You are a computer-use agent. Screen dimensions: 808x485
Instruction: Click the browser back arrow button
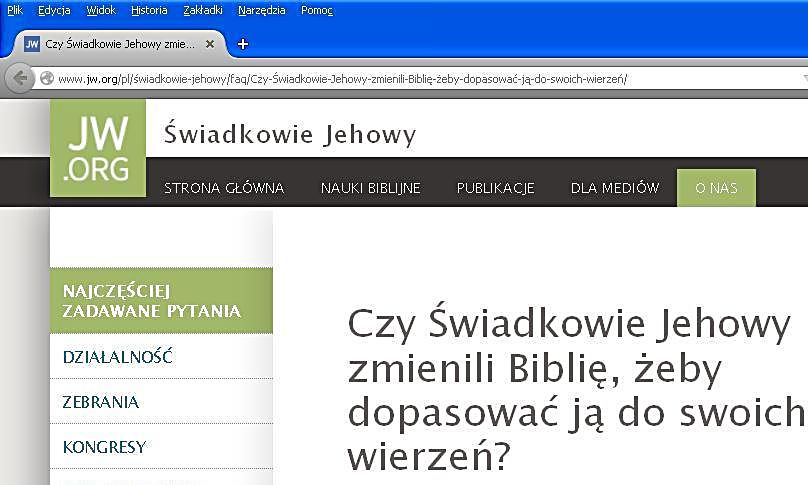coord(20,78)
